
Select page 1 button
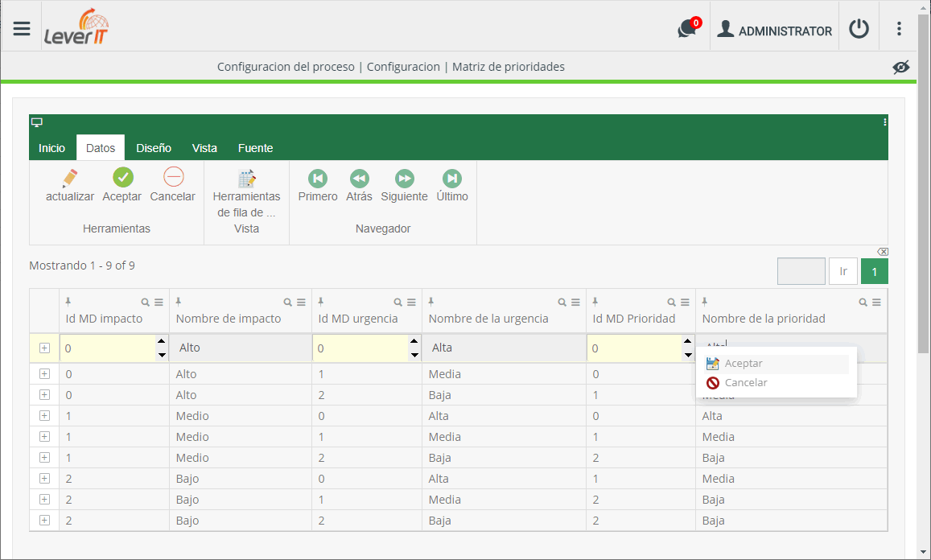[x=875, y=271]
